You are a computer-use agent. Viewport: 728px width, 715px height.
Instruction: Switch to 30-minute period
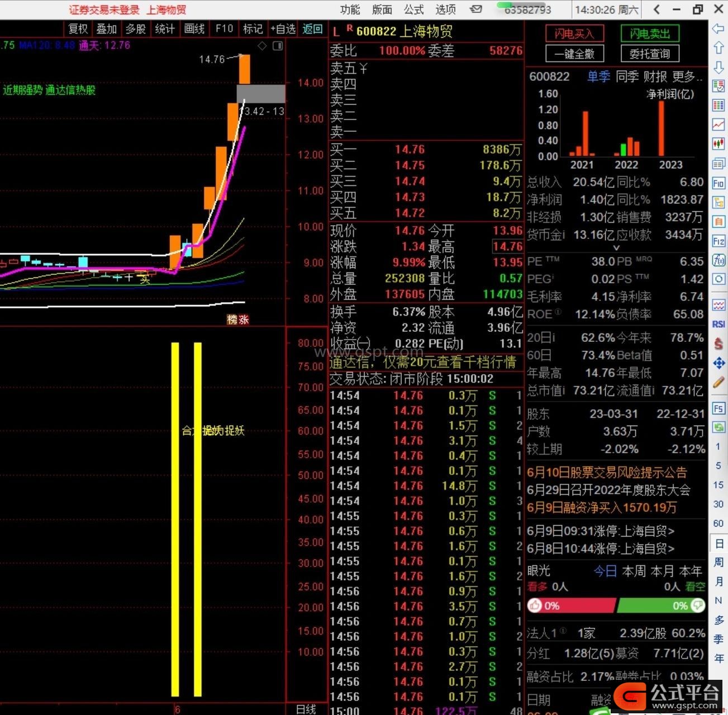[x=718, y=504]
